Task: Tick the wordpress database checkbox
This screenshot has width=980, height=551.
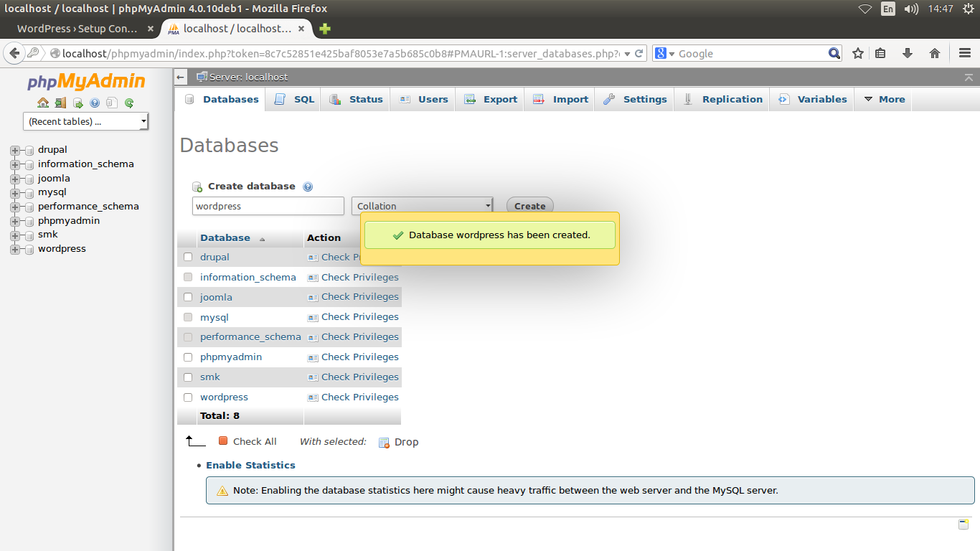Action: tap(188, 397)
